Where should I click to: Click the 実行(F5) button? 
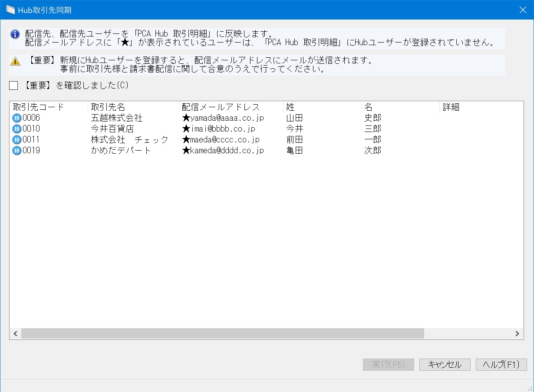point(388,365)
